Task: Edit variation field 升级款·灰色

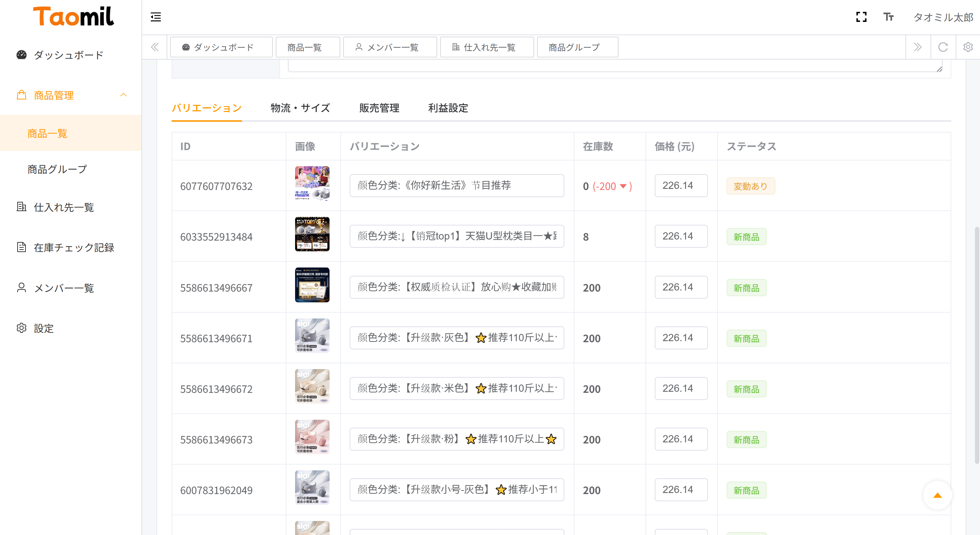Action: (x=457, y=338)
